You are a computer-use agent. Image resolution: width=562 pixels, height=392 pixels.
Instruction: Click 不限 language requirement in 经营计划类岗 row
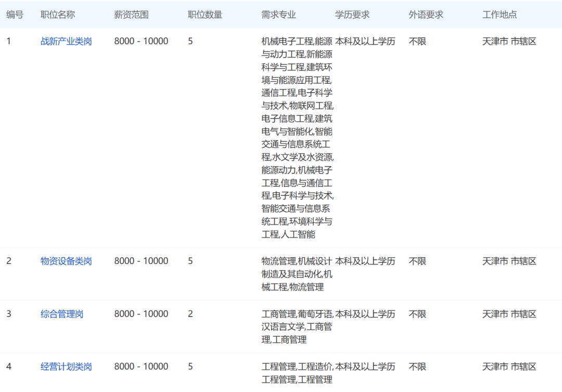[417, 366]
